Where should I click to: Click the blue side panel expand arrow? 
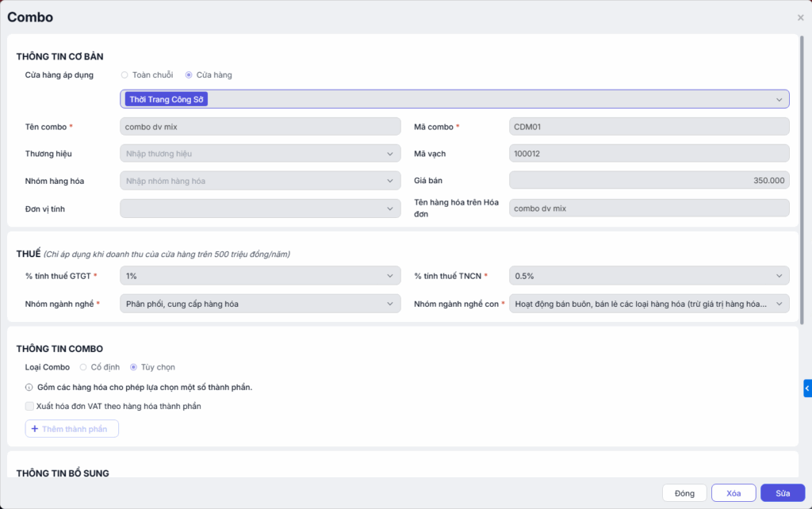click(807, 388)
